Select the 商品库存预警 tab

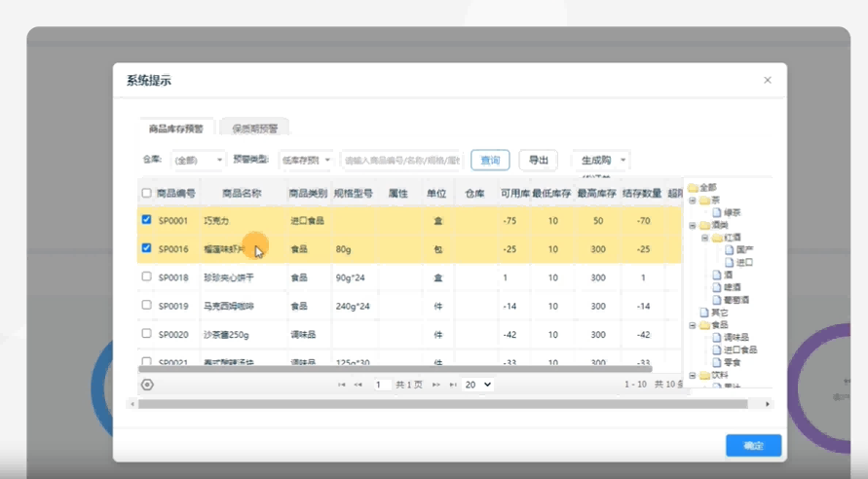coord(176,129)
